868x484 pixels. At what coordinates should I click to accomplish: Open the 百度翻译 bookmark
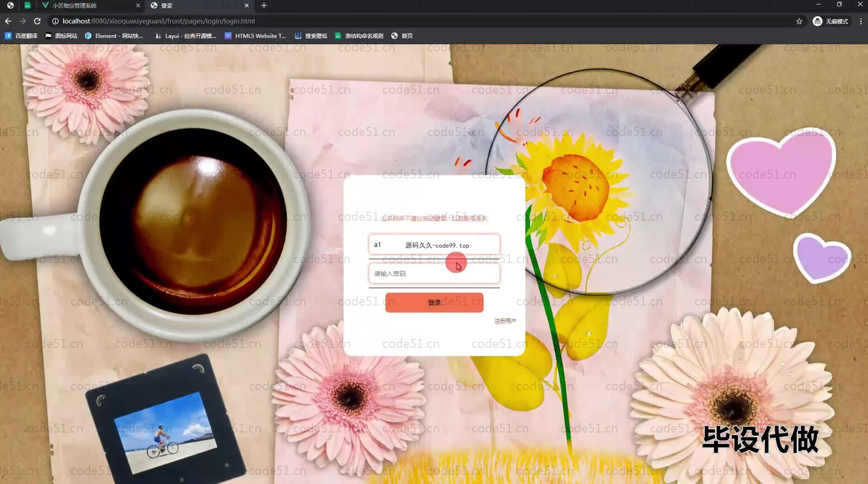tap(21, 36)
